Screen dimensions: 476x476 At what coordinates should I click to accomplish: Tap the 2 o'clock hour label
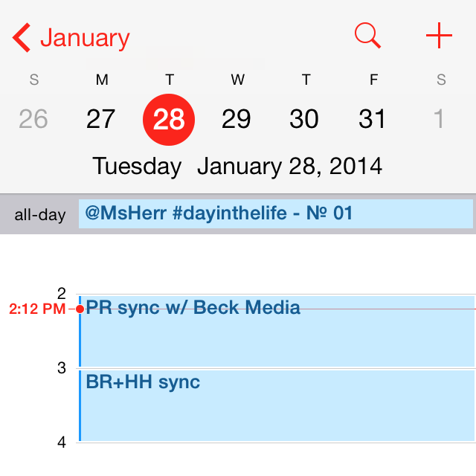point(62,293)
